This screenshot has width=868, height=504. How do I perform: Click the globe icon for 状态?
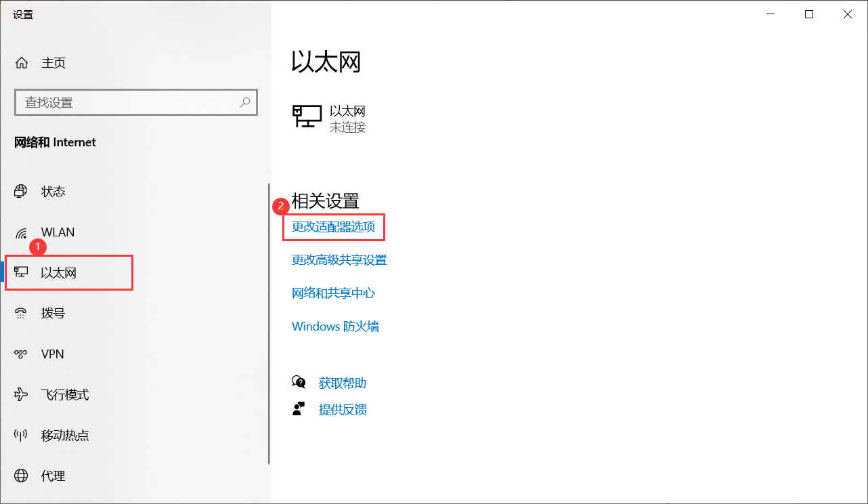[x=21, y=191]
